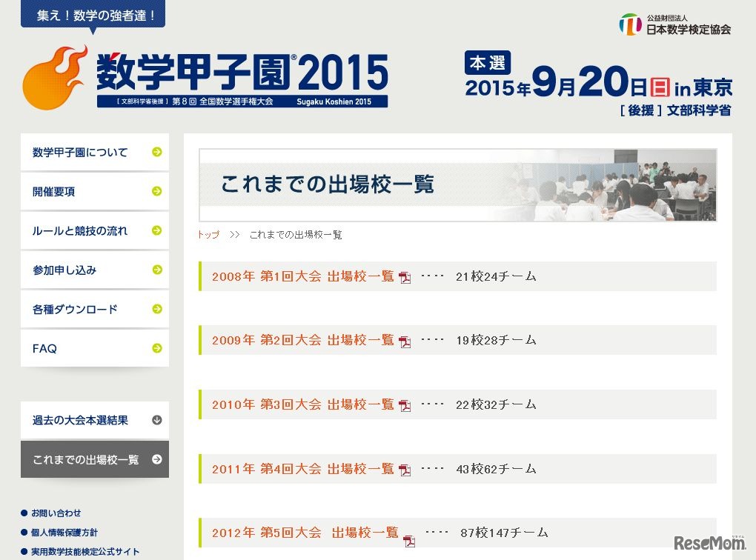
Task: Open the 個人情報保護方針 link
Action: pos(64,532)
